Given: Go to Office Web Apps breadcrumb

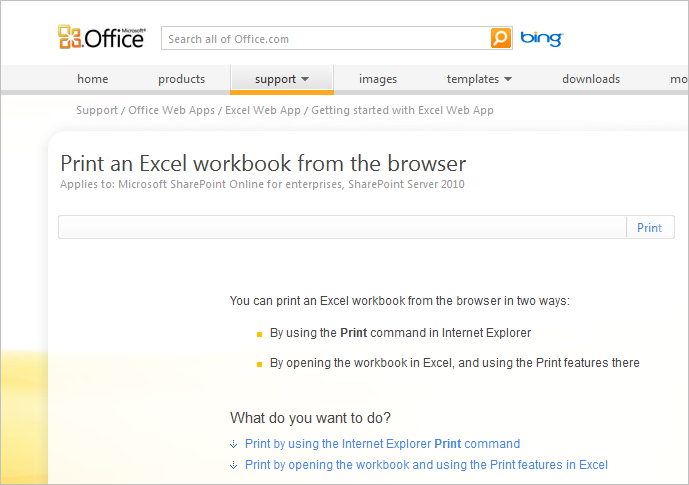Looking at the screenshot, I should pyautogui.click(x=171, y=110).
